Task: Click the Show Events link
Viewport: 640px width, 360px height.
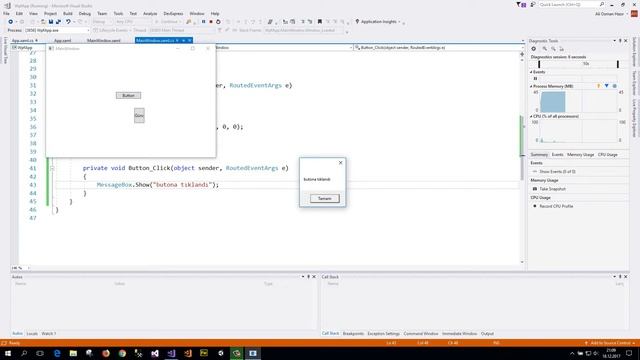Action: tap(557, 171)
